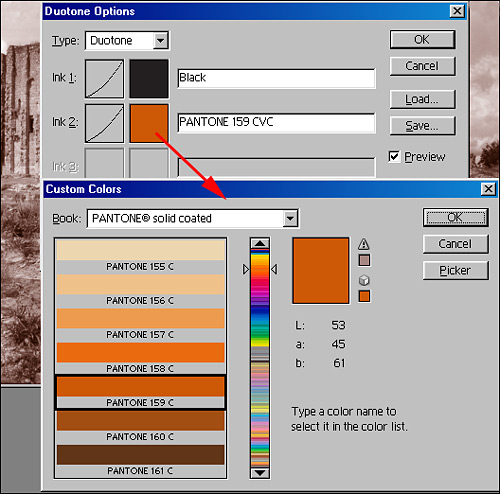The height and width of the screenshot is (494, 500).
Task: Click the color strip scroll down arrow
Action: point(260,473)
